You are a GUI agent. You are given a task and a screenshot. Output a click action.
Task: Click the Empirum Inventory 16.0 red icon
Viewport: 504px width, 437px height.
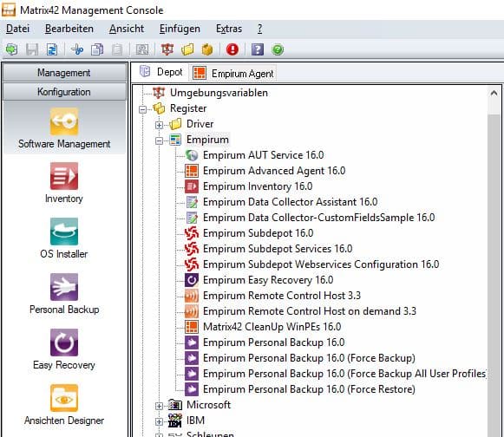point(192,186)
